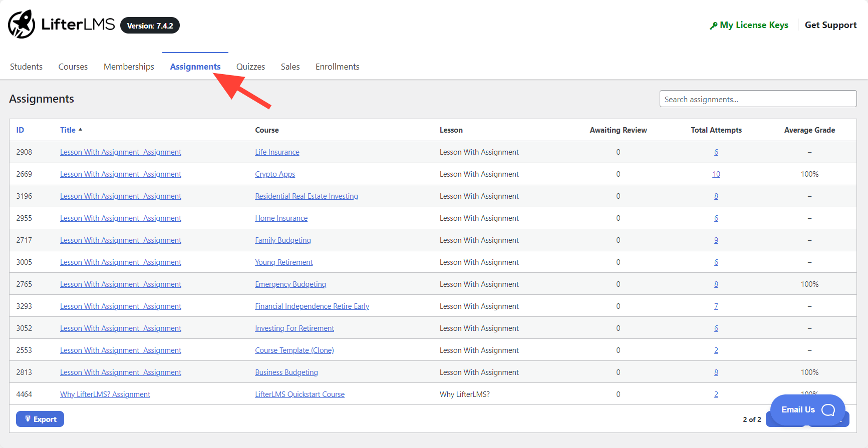
Task: Open Financial Independence Retire Early course
Action: coord(312,306)
